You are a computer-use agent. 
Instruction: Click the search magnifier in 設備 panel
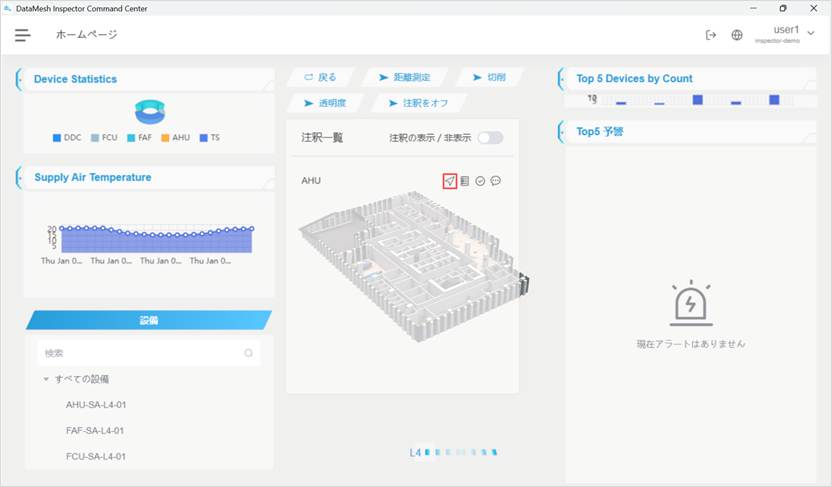click(249, 353)
